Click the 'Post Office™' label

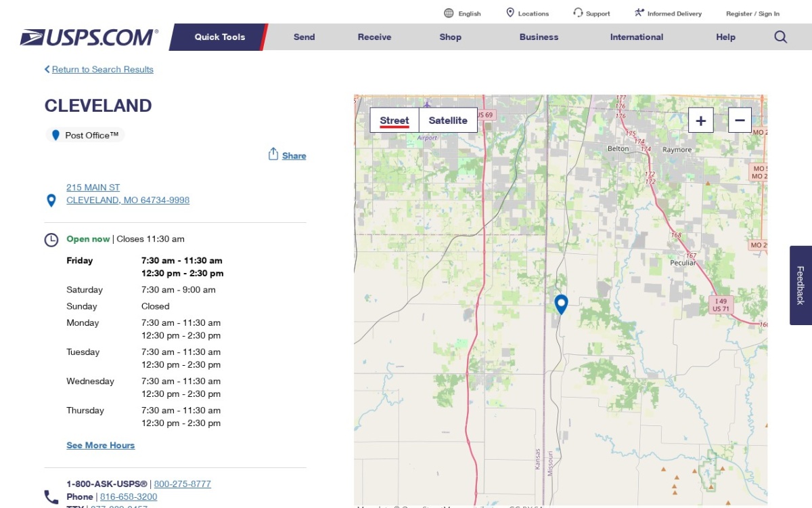click(92, 135)
